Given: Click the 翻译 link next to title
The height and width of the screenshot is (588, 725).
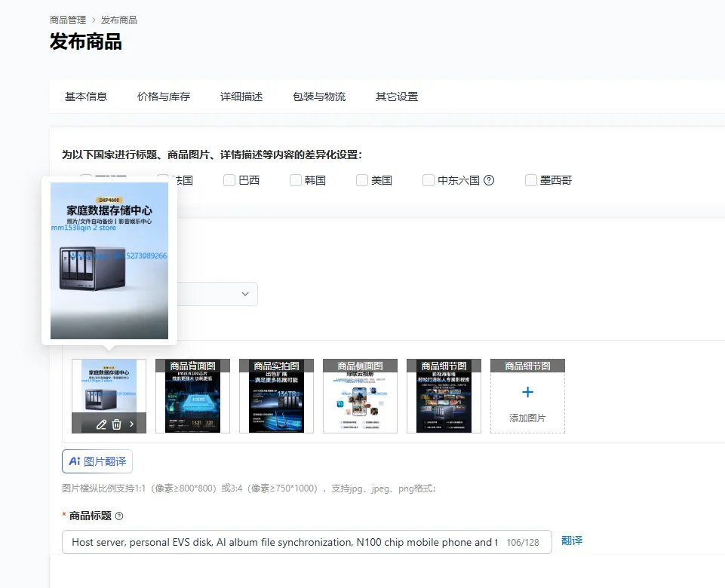Looking at the screenshot, I should point(572,541).
